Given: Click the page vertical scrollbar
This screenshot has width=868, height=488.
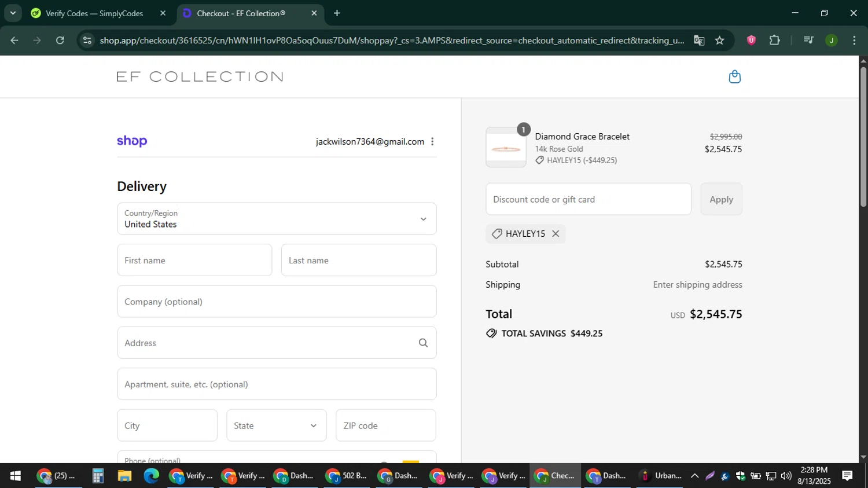Looking at the screenshot, I should click(x=863, y=137).
